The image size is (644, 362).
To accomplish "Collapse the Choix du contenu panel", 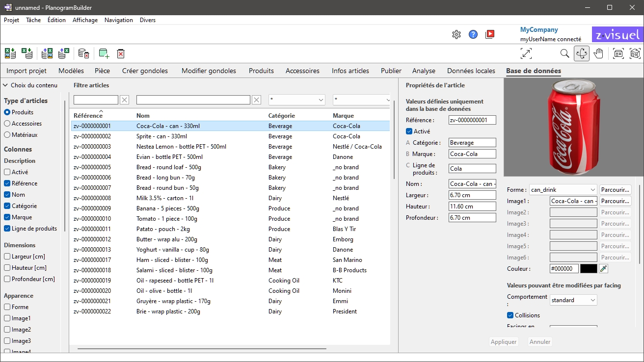I will click(6, 85).
